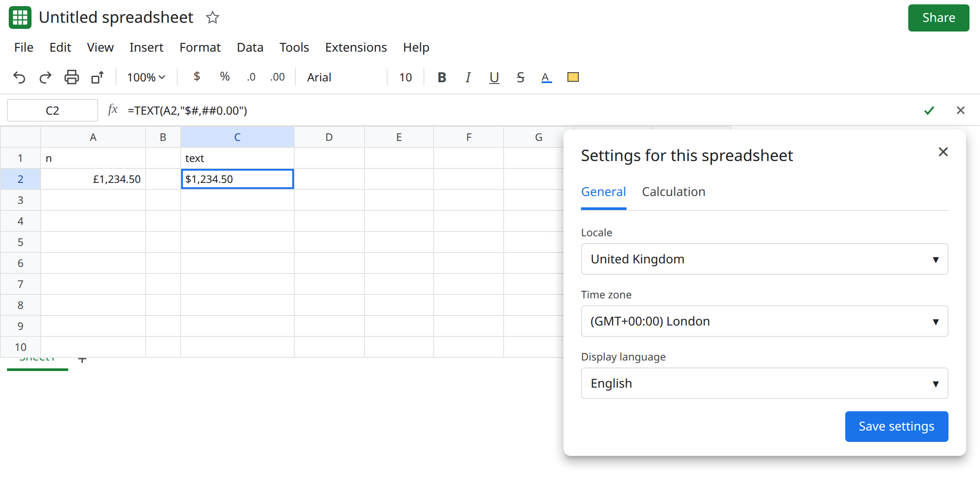
Task: Select the General settings tab
Action: [x=604, y=192]
